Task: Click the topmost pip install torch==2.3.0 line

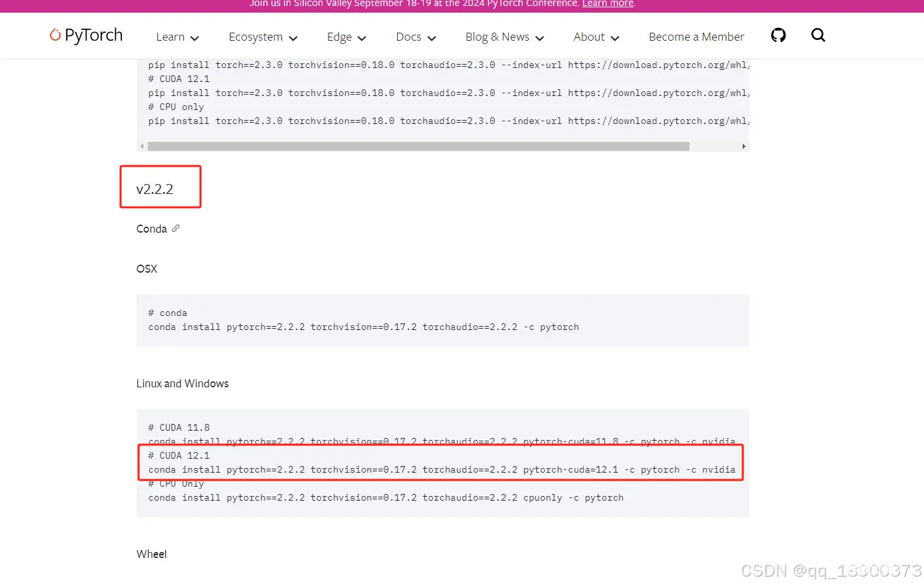Action: 448,65
